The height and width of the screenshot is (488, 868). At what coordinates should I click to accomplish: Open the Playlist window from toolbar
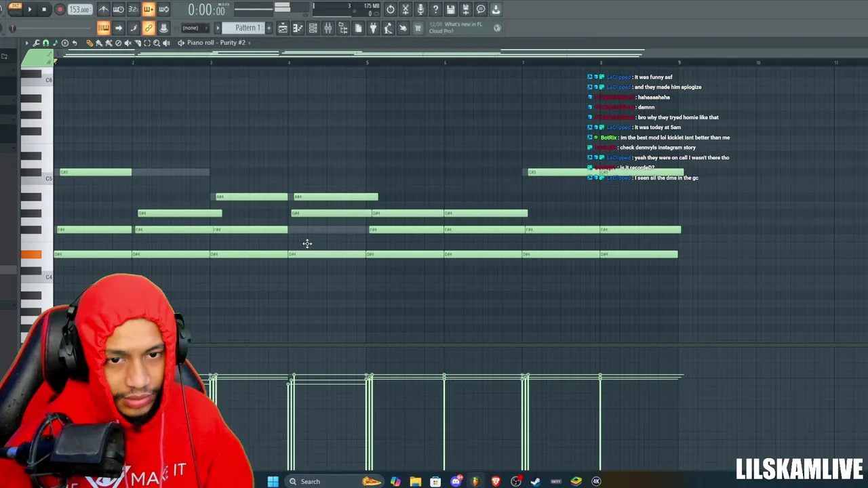tap(283, 28)
